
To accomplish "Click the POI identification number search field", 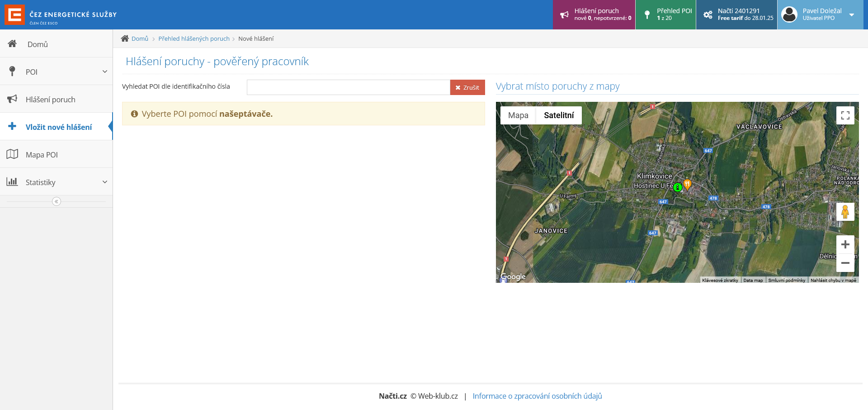I will 348,87.
